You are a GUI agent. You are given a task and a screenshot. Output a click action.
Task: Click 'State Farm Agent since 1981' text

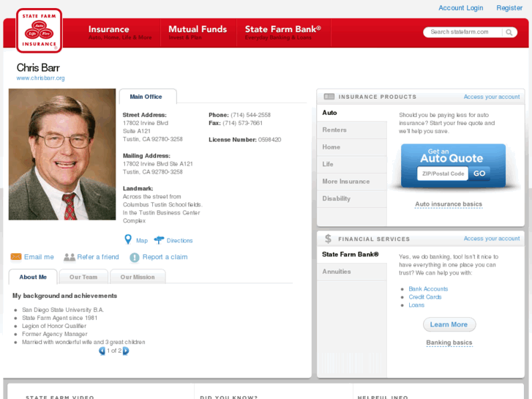60,318
